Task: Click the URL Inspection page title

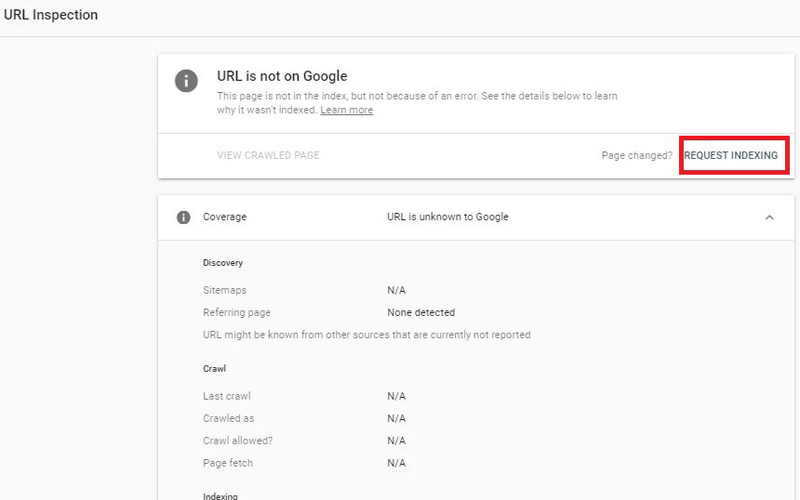Action: pos(51,15)
